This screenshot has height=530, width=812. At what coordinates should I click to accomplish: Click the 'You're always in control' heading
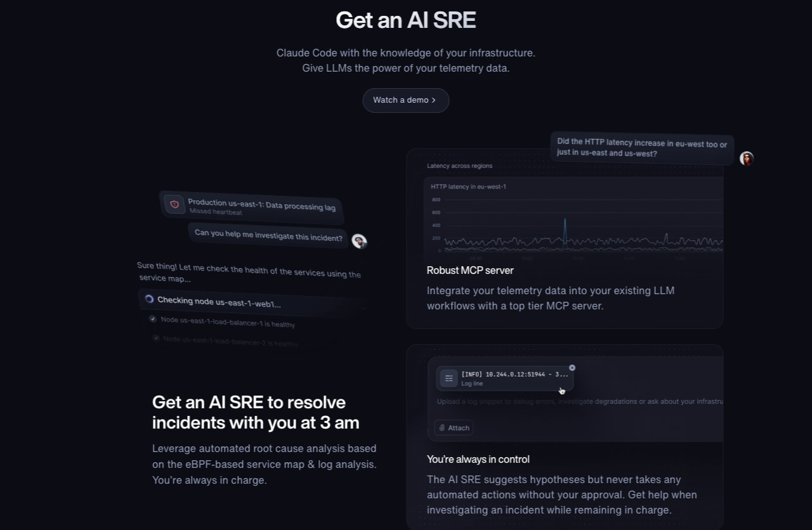(478, 459)
